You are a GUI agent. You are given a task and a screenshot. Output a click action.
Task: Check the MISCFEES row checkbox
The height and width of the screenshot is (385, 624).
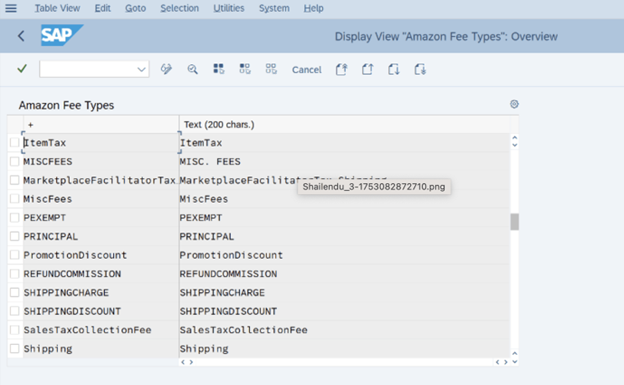tap(15, 161)
